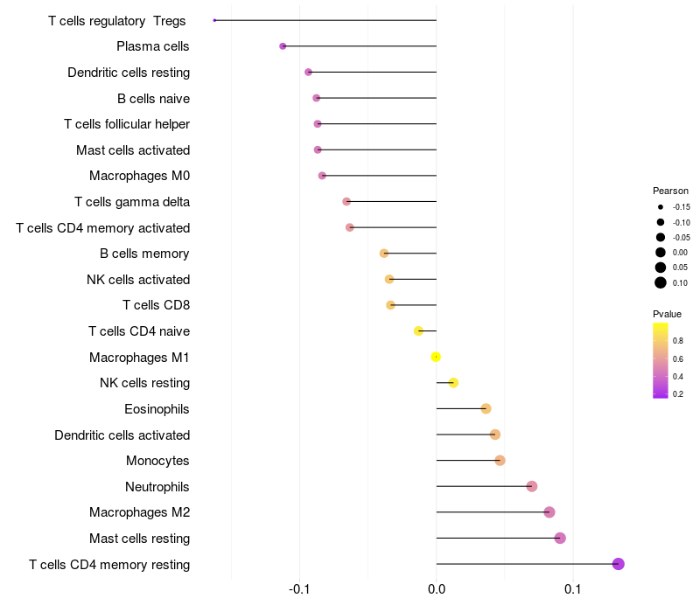Click the NK cells resting yellow dot
Screen dimensions: 700x612
(453, 383)
